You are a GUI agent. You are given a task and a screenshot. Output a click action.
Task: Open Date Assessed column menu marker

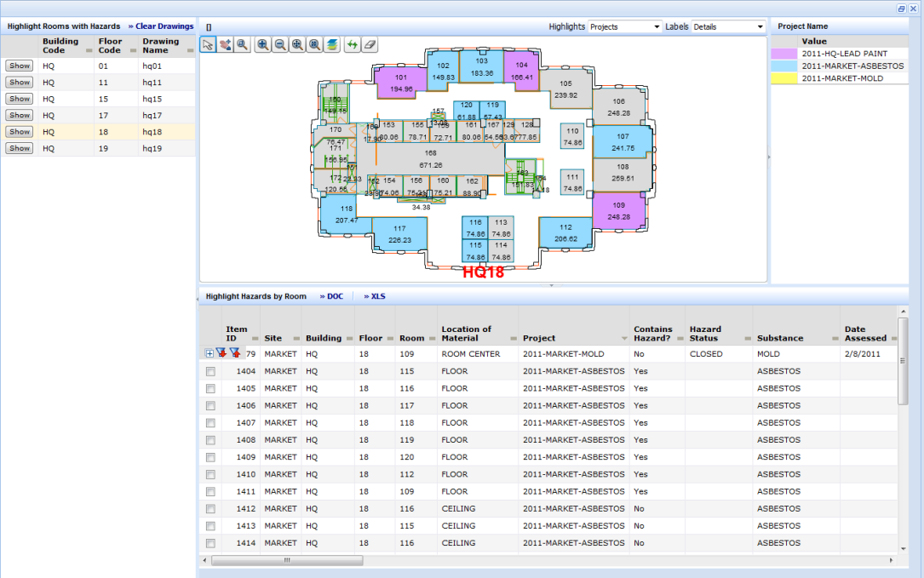[x=894, y=339]
